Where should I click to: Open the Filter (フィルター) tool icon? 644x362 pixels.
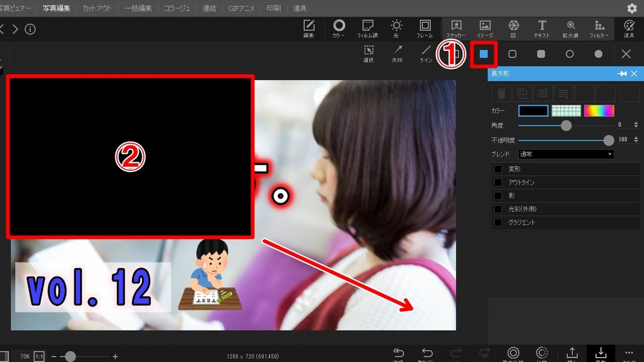coord(599,28)
